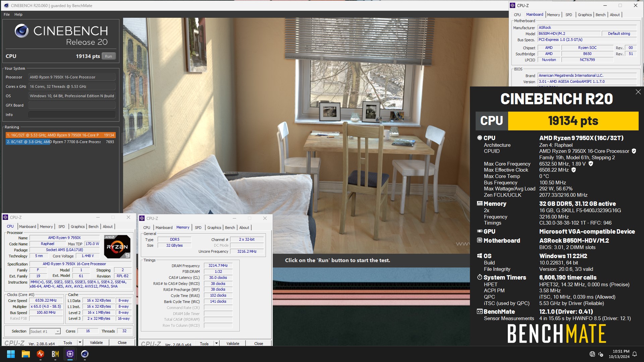
Task: Open Graphics tab in top-right CPU-Z
Action: (x=585, y=15)
